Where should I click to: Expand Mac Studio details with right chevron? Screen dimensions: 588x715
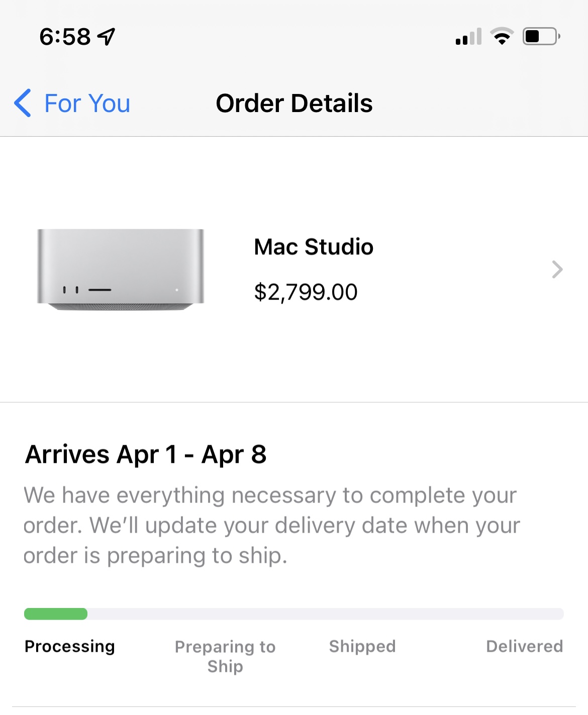point(557,269)
